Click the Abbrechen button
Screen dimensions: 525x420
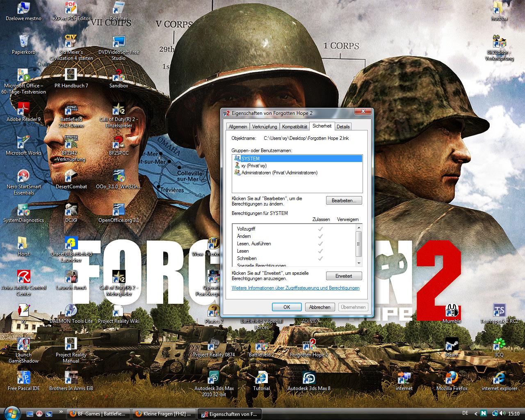320,307
